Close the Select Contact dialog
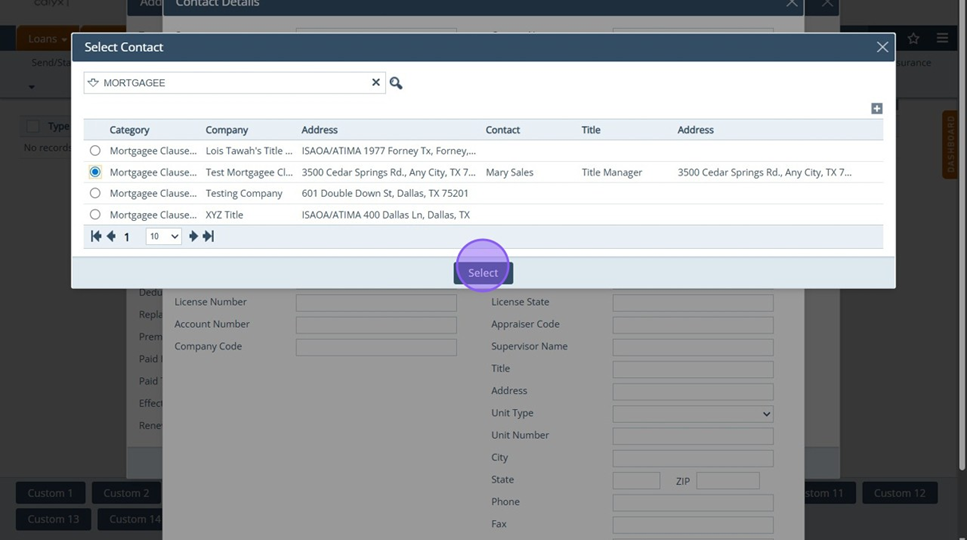This screenshot has height=540, width=967. coord(882,47)
